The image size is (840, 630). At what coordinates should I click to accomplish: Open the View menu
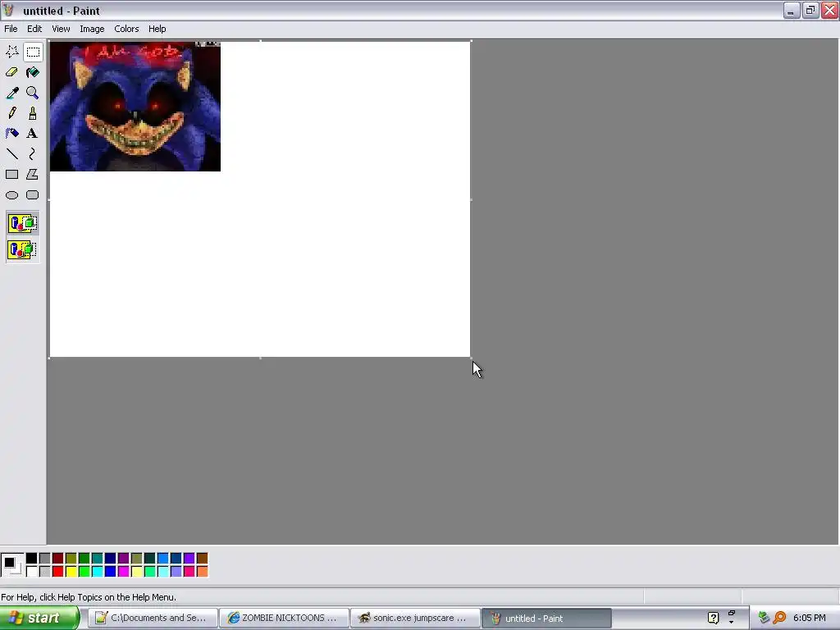61,29
